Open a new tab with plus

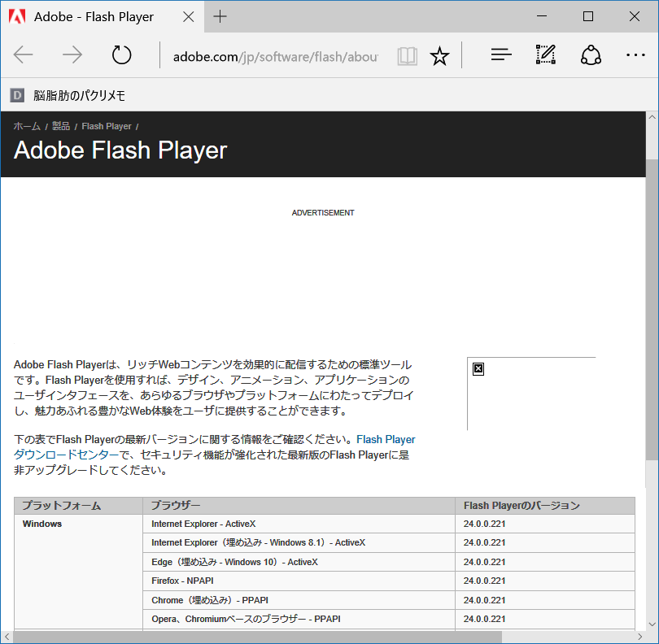point(220,17)
